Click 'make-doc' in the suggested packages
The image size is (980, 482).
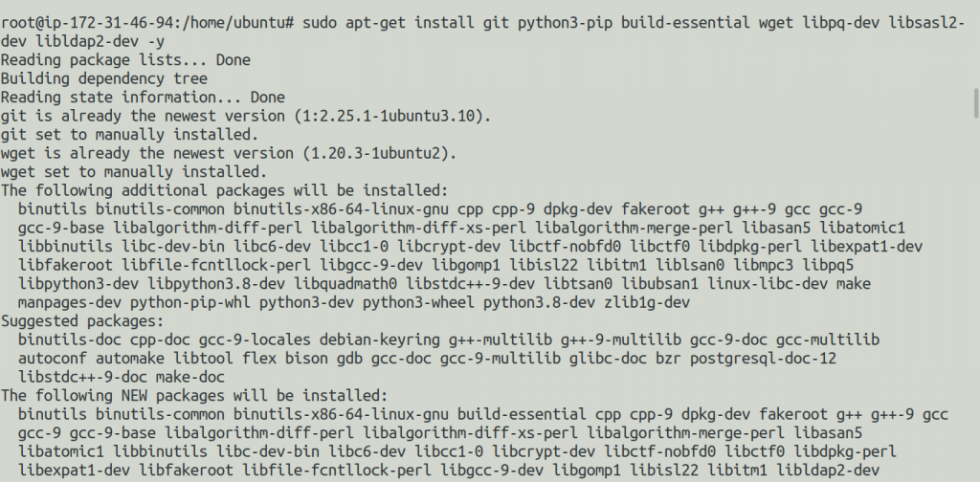[190, 377]
